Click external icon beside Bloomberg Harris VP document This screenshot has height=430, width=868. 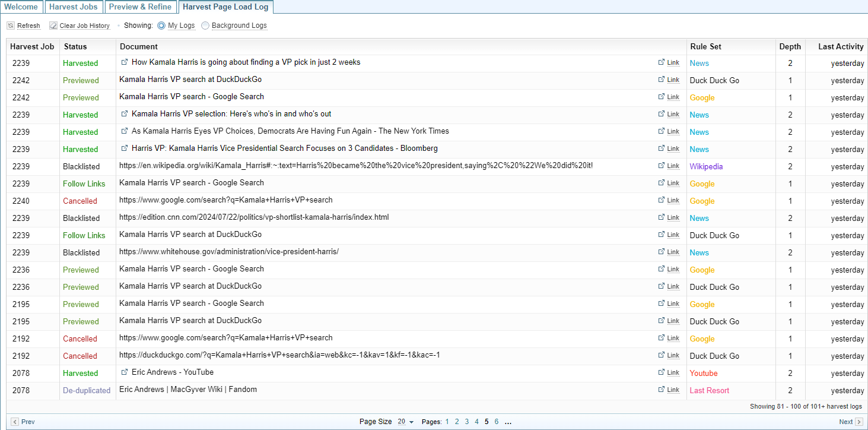[125, 148]
